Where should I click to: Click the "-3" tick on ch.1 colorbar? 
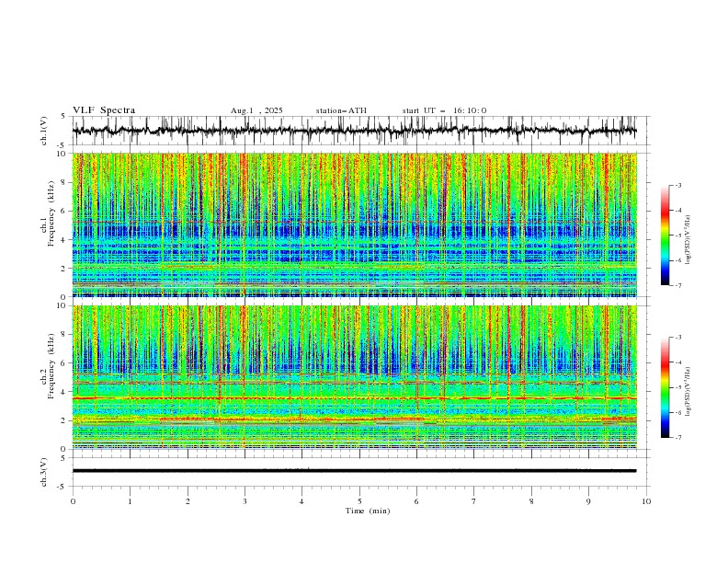click(x=677, y=185)
